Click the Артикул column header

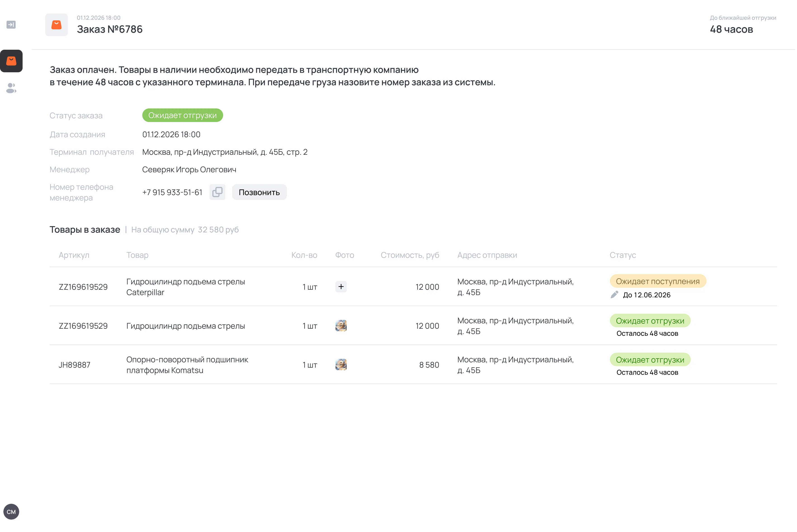point(74,255)
